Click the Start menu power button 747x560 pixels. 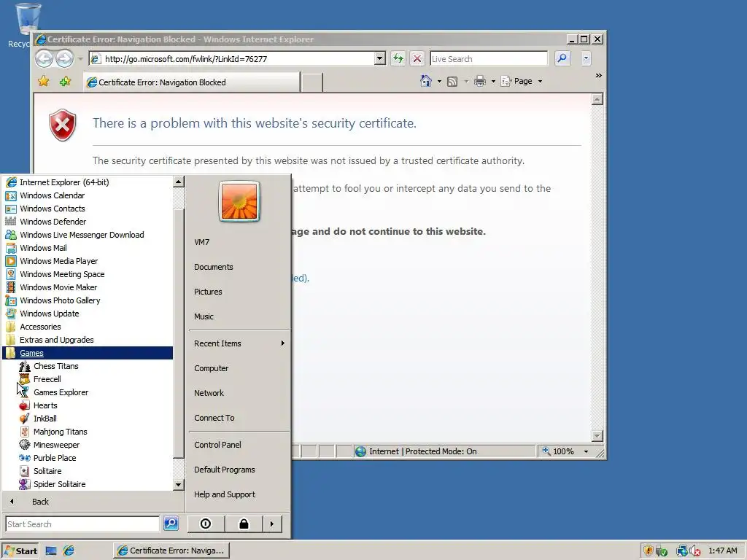(206, 524)
